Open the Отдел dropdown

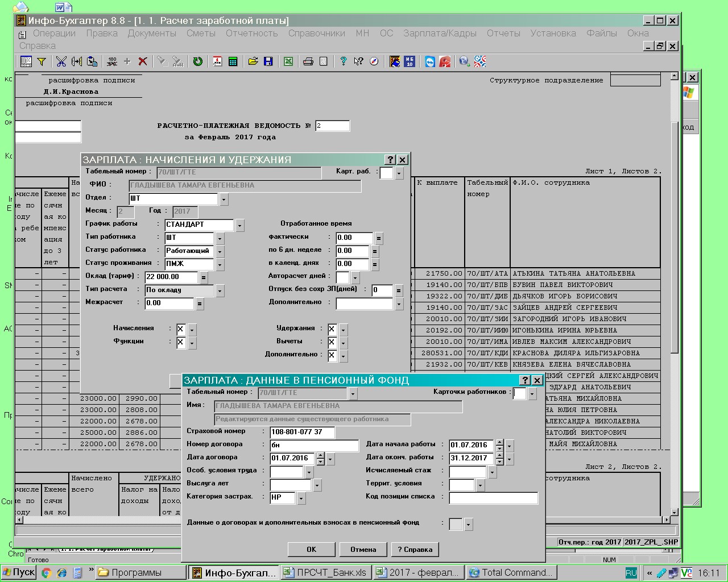click(224, 199)
